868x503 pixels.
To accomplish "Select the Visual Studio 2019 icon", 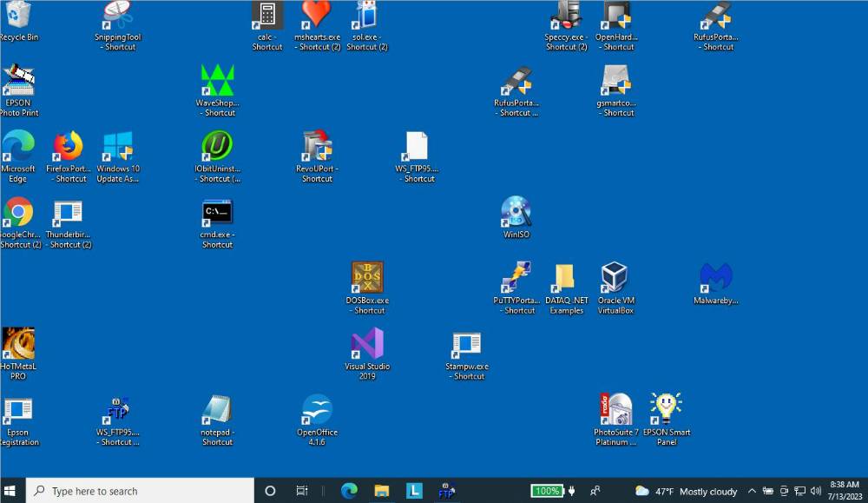I will click(x=367, y=354).
